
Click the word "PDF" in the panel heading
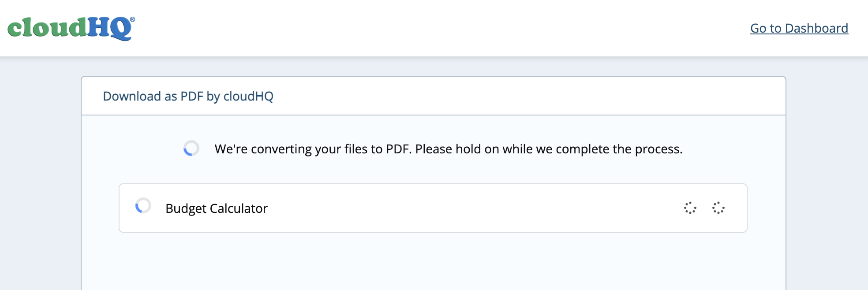click(191, 96)
